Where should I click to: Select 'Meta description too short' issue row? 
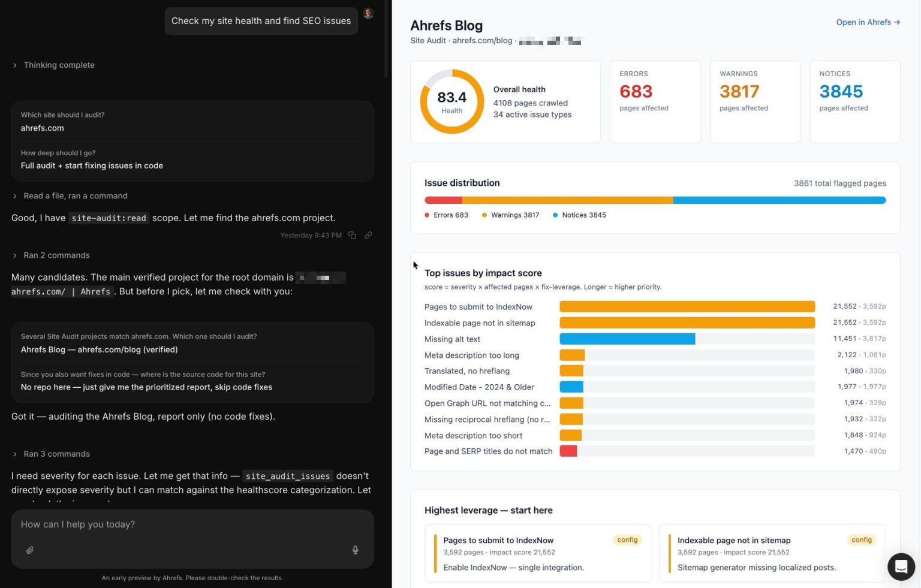tap(655, 436)
